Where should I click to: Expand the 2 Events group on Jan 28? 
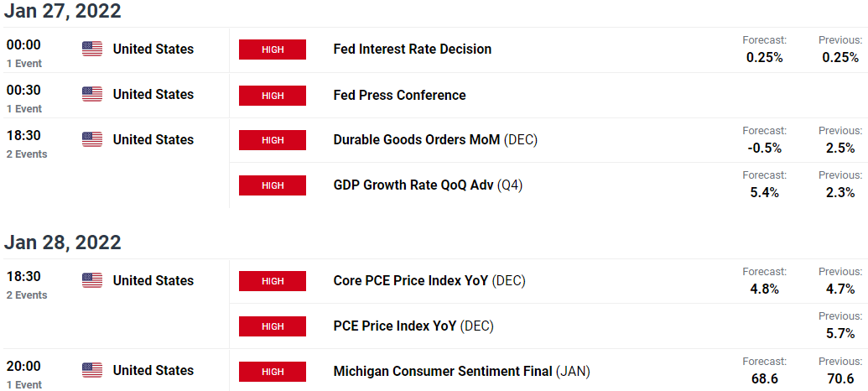[27, 295]
